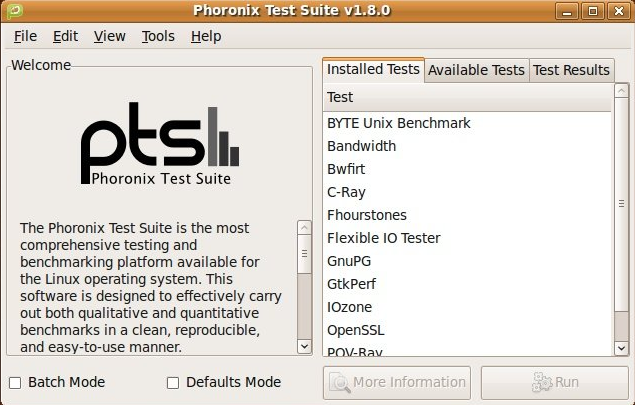Image resolution: width=635 pixels, height=405 pixels.
Task: Click the Run gears icon
Action: (x=541, y=382)
